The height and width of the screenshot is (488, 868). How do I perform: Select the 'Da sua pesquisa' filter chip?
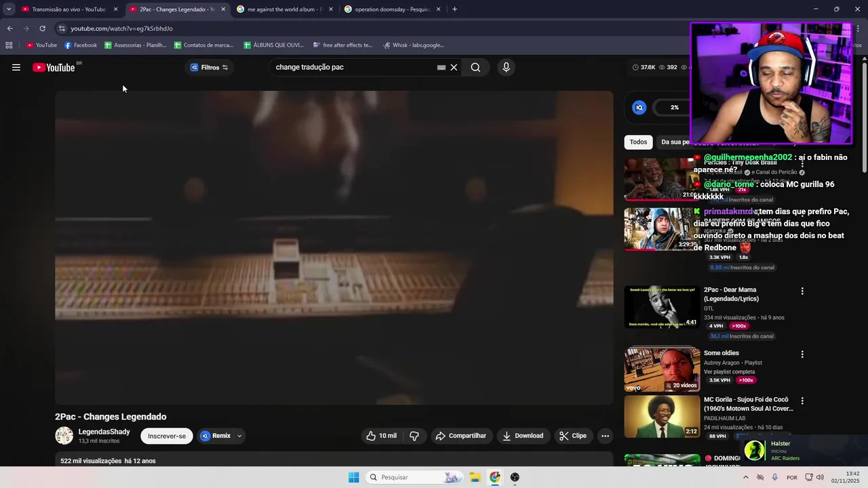pos(674,142)
